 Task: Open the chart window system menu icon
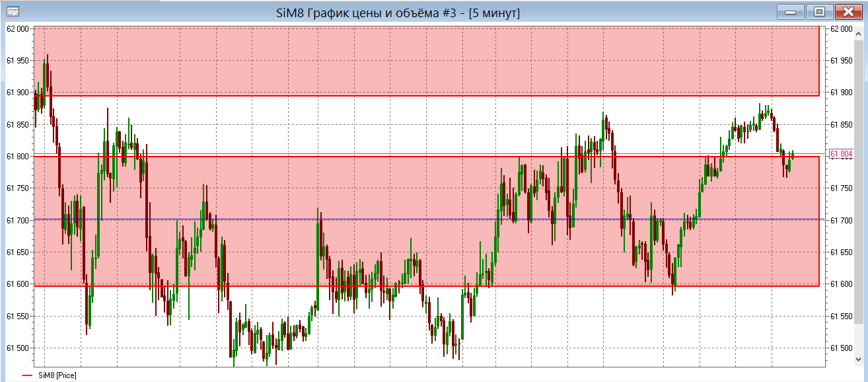[x=12, y=11]
